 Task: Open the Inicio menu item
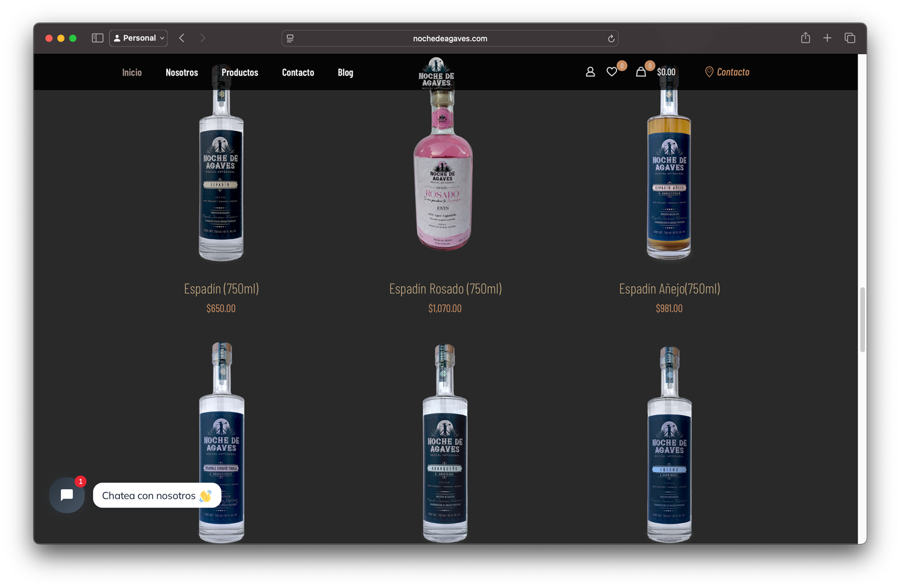tap(132, 72)
